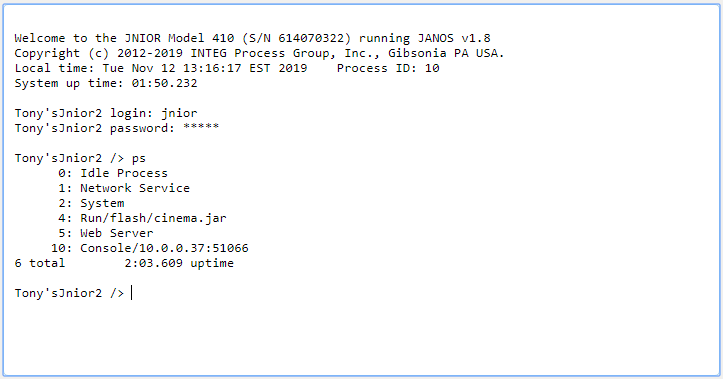Click the Process ID: 10 text
This screenshot has width=723, height=379.
pos(388,68)
